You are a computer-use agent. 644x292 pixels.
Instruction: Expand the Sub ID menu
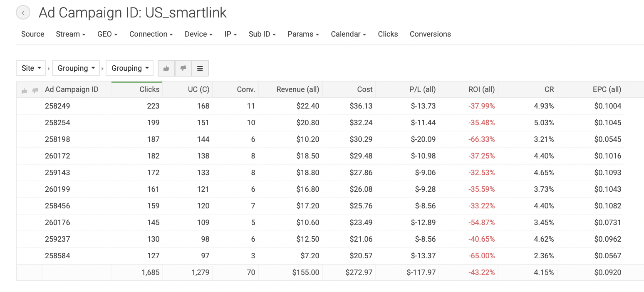click(262, 34)
